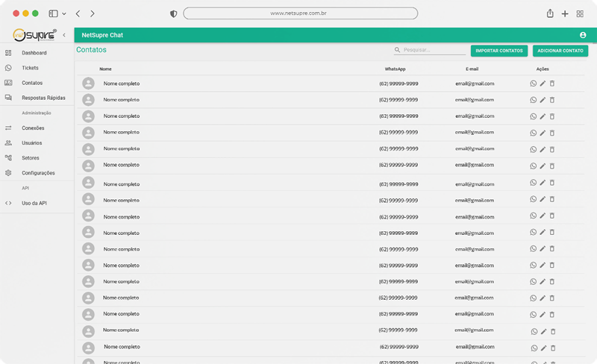This screenshot has width=597, height=364.
Task: Show the browser tab overview grid
Action: [580, 13]
